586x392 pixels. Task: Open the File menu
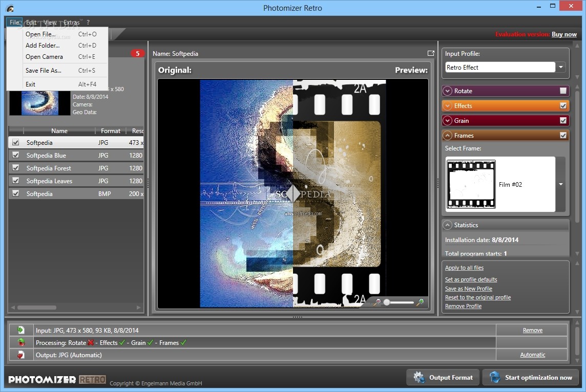point(14,23)
